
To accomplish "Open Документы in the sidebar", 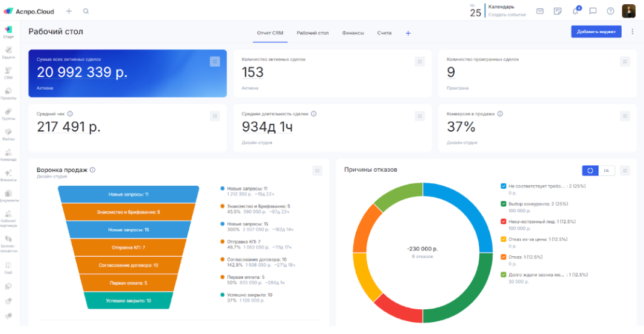I will [8, 196].
